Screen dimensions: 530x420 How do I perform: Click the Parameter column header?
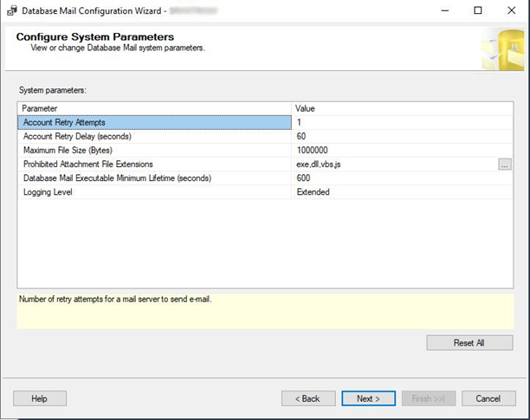click(x=154, y=108)
